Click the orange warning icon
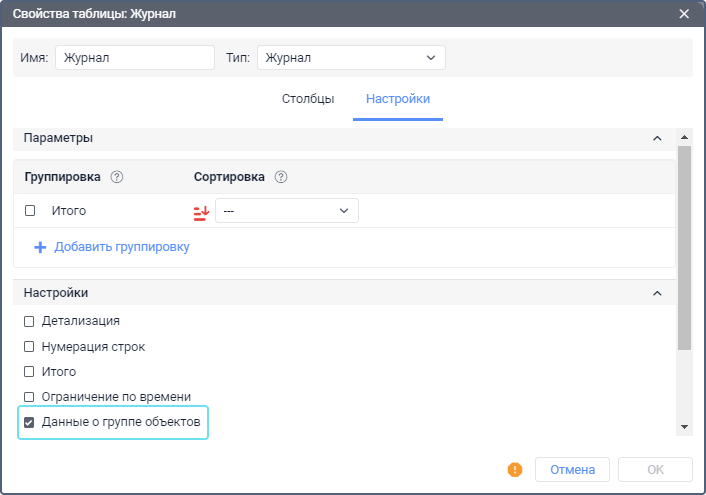Screen dimensions: 706x495 pyautogui.click(x=515, y=469)
